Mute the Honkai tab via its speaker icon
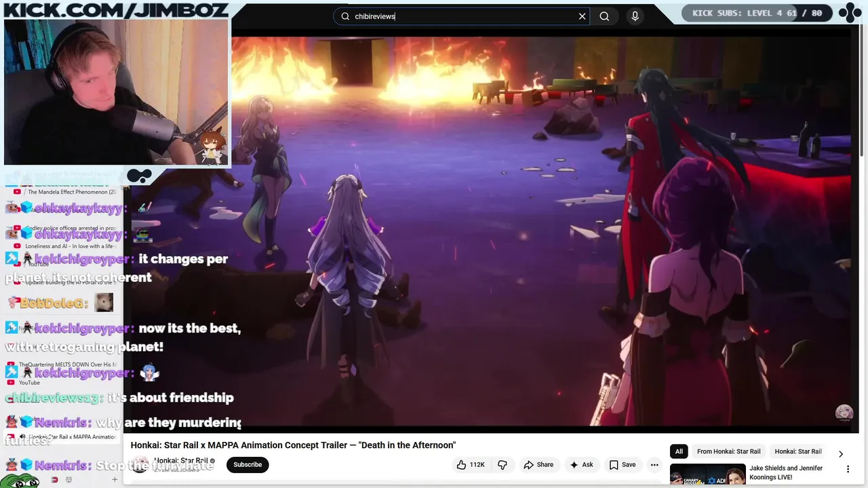Screen dimensions: 868x488 point(22,437)
